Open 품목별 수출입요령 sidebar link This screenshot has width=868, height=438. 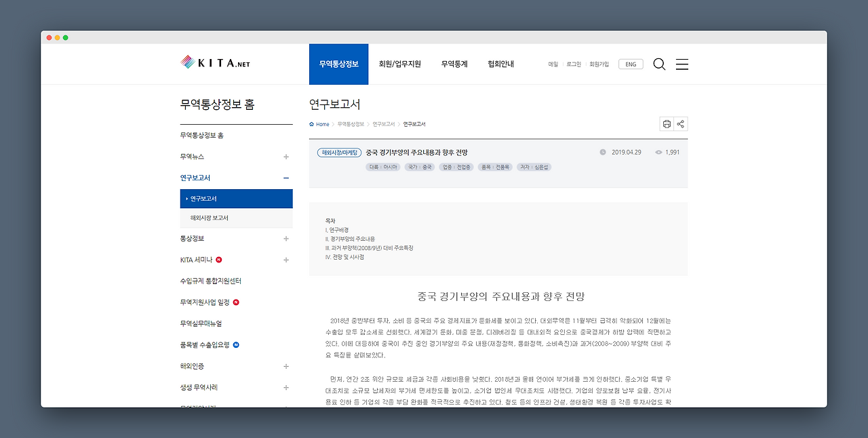coord(205,345)
